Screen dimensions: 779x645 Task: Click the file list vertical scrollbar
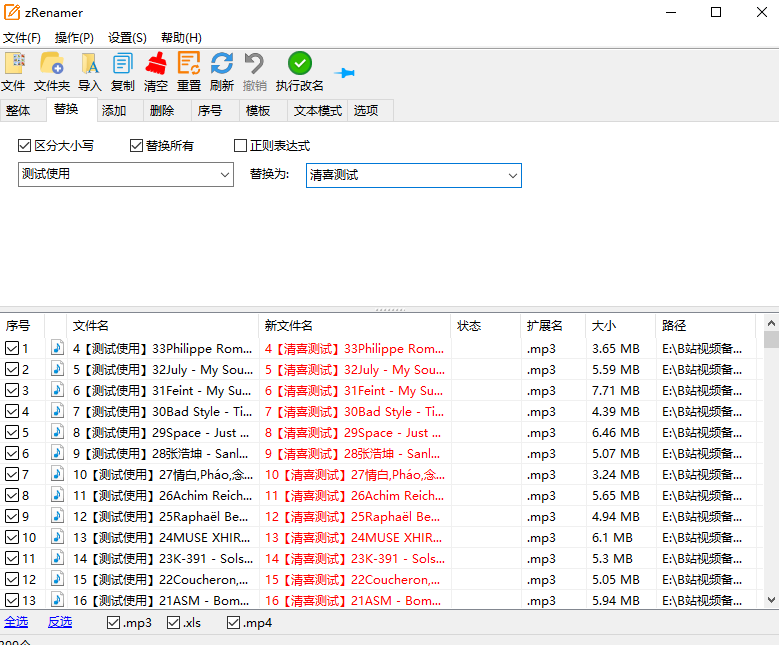coord(771,460)
